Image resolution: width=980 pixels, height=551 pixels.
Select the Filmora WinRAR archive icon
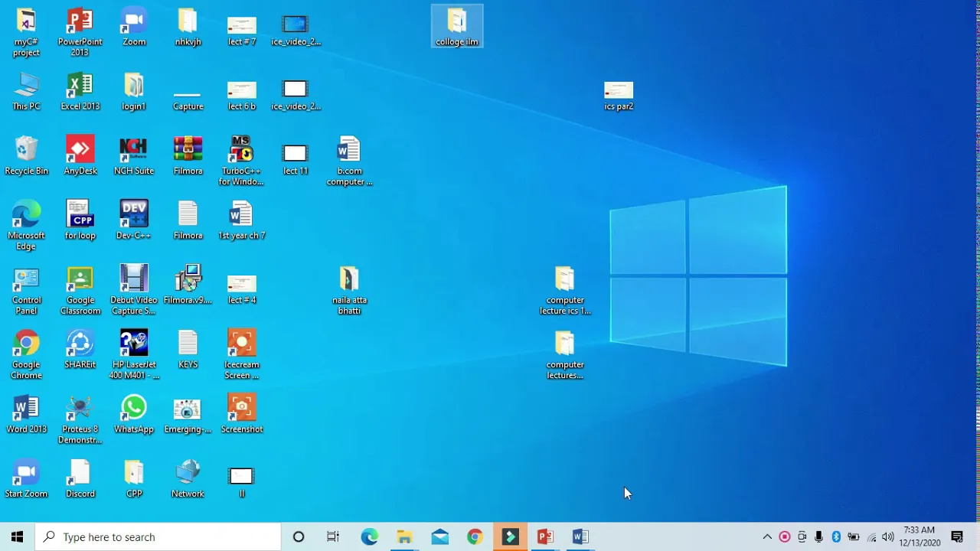pos(188,156)
